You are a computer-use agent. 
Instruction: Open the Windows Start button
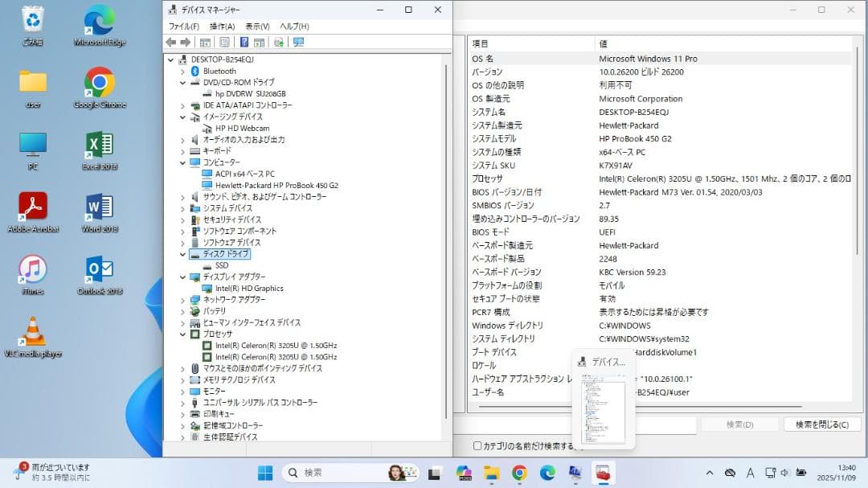click(265, 473)
